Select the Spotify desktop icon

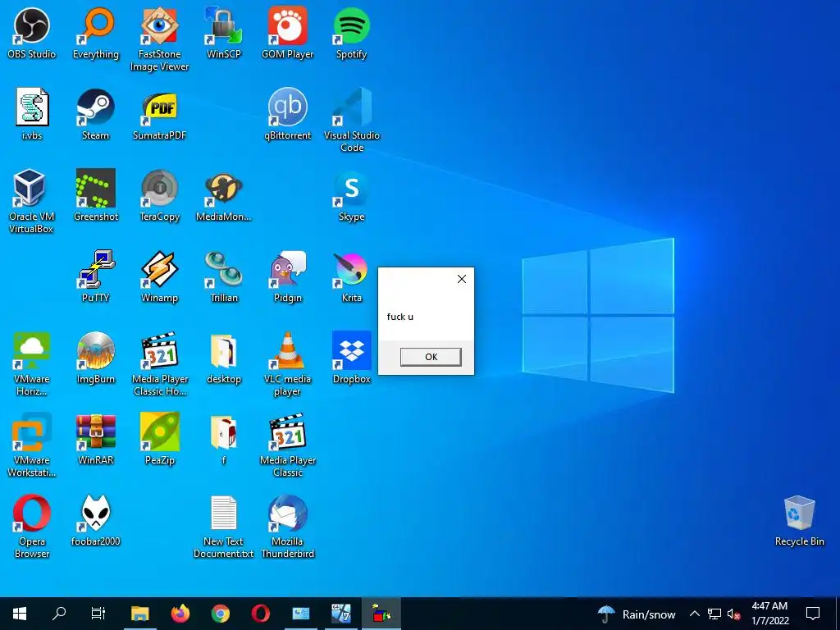pyautogui.click(x=351, y=33)
